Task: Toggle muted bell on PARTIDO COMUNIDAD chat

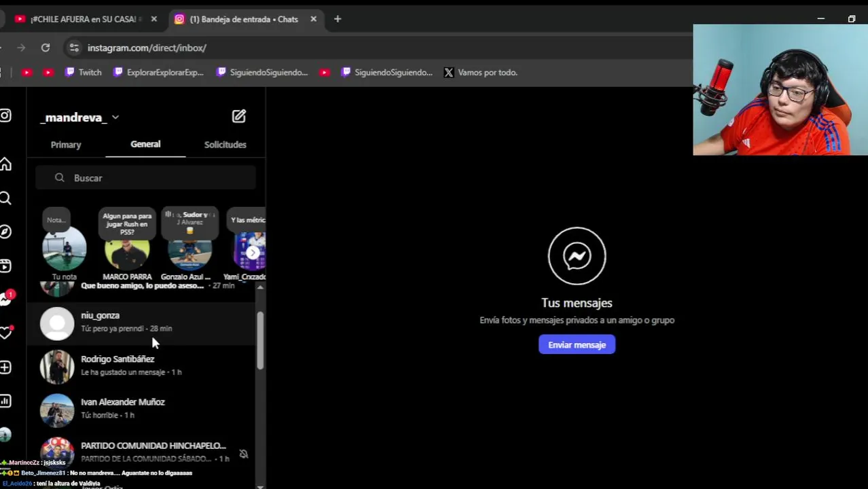Action: pos(244,454)
